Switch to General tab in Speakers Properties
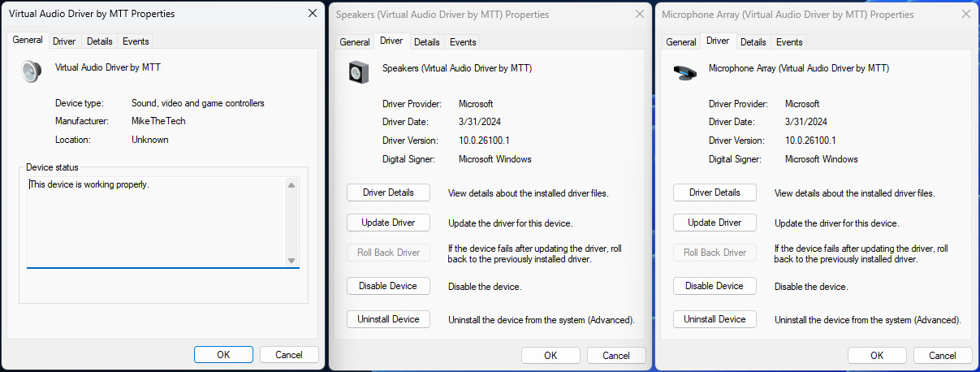 click(x=355, y=42)
